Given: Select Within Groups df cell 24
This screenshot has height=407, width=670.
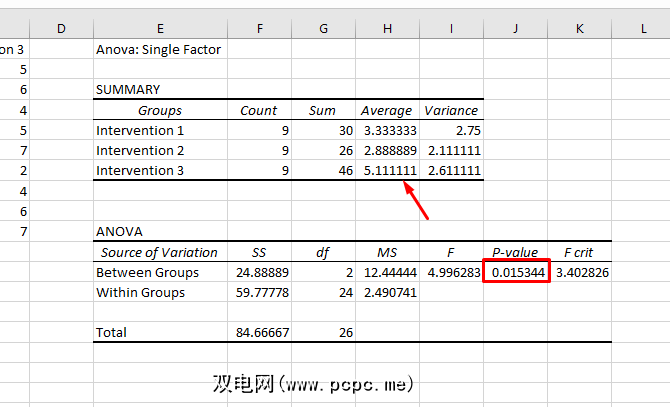Looking at the screenshot, I should tap(323, 292).
